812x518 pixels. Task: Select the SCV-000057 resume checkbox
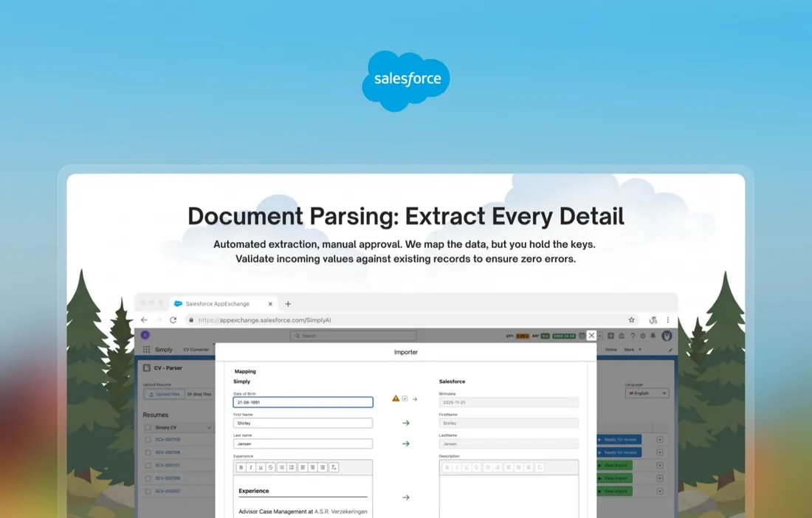(148, 491)
